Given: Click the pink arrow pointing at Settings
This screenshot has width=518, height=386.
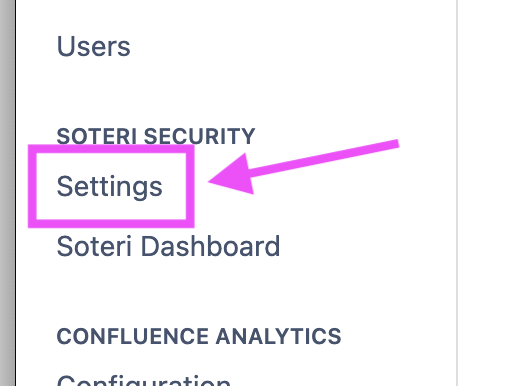Looking at the screenshot, I should (x=303, y=167).
